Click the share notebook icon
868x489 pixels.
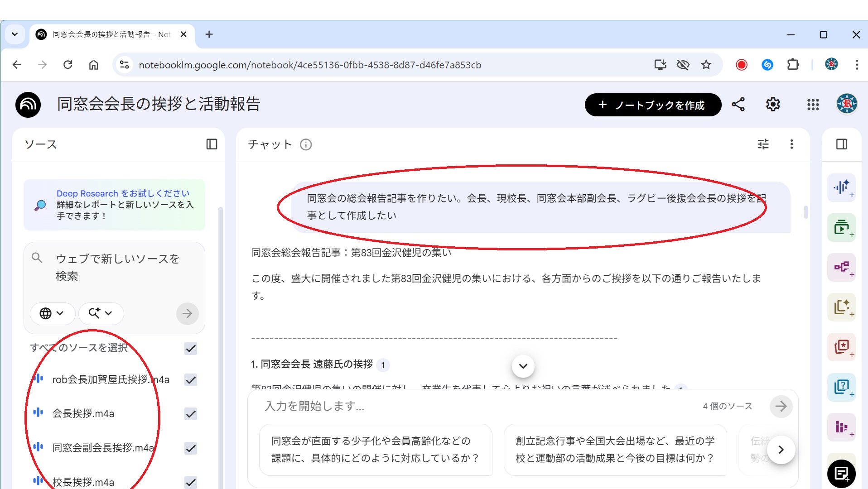coord(738,105)
